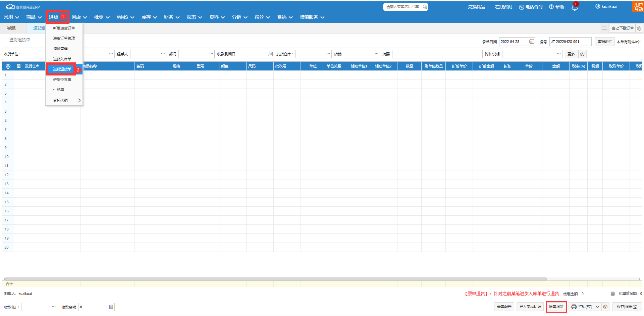Click the list view icon beside 自动下载订单

pyautogui.click(x=604, y=28)
